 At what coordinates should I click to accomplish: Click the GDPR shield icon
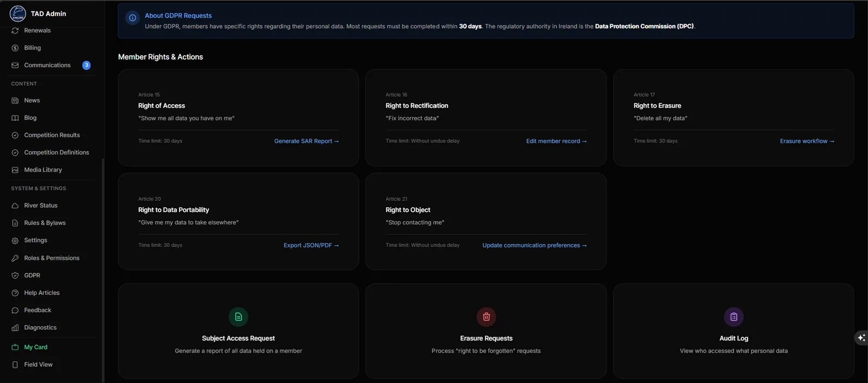15,276
